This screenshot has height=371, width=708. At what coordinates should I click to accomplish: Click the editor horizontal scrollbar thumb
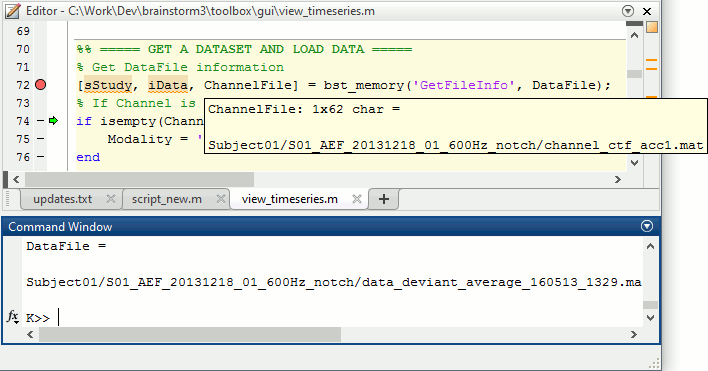(x=139, y=180)
